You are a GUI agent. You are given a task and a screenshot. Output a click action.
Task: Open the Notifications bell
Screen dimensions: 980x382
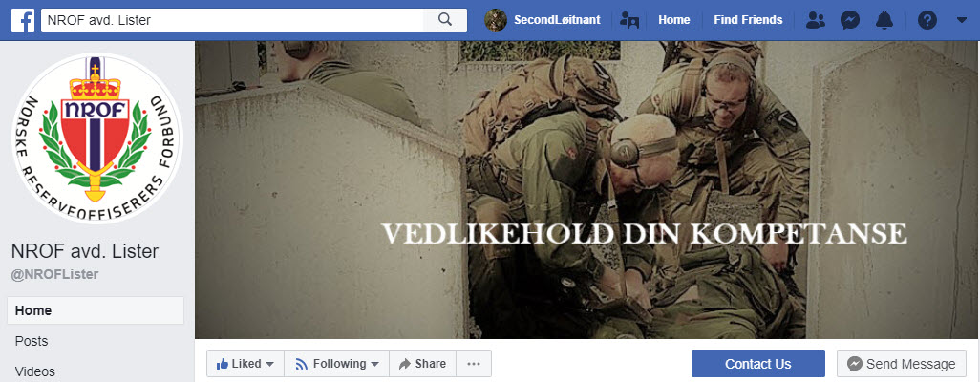click(x=884, y=20)
